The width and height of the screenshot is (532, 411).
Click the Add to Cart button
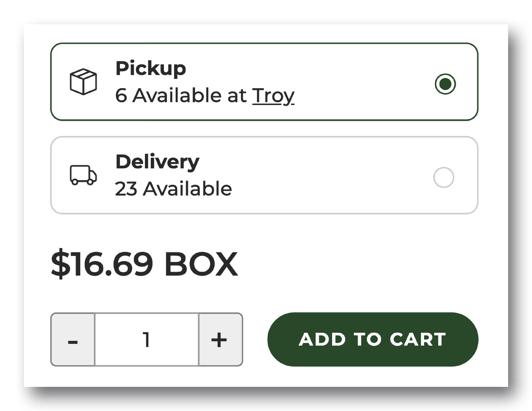pos(373,339)
